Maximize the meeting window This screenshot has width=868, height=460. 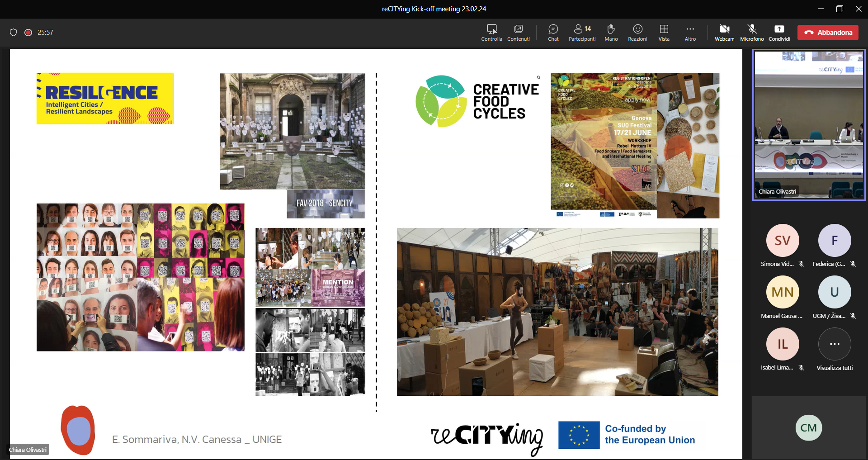(x=840, y=9)
